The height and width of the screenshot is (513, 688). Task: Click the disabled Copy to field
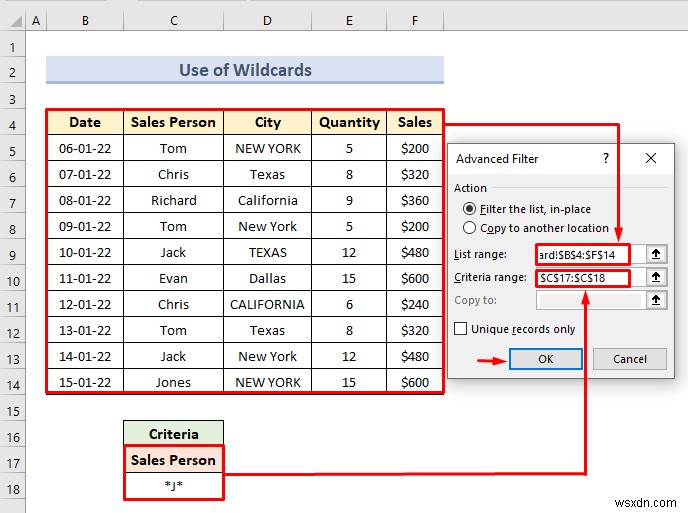coord(591,301)
